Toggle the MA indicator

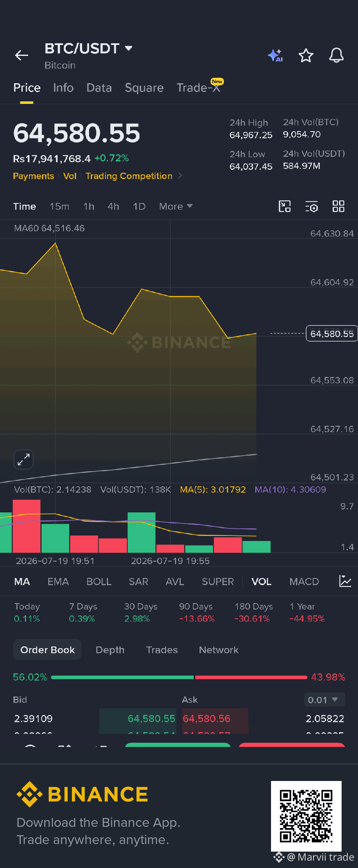pyautogui.click(x=22, y=581)
